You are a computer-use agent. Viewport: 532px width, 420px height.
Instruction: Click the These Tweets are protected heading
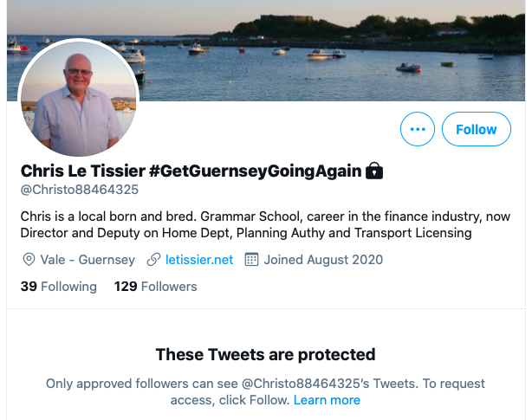click(266, 354)
